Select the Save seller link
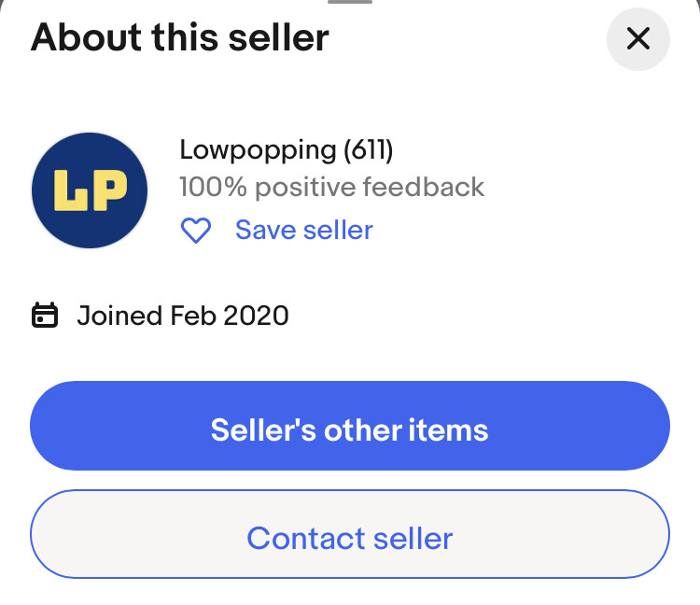This screenshot has height=605, width=700. click(303, 230)
